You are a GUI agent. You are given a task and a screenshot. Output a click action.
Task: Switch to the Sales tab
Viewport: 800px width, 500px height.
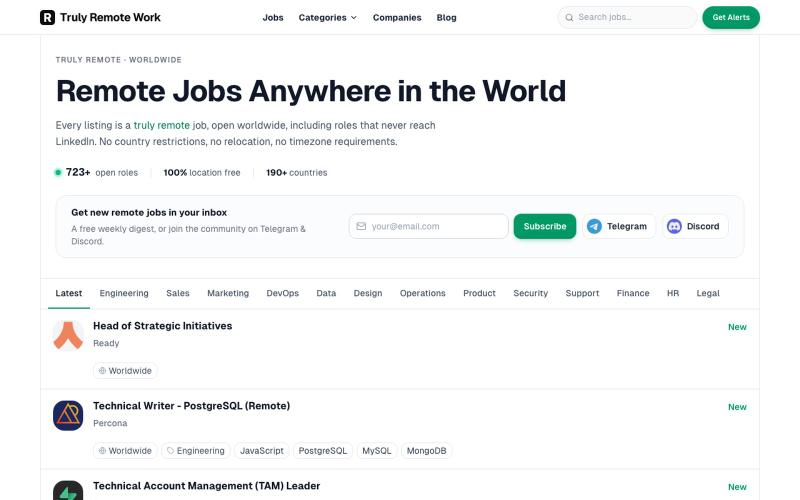pos(178,293)
